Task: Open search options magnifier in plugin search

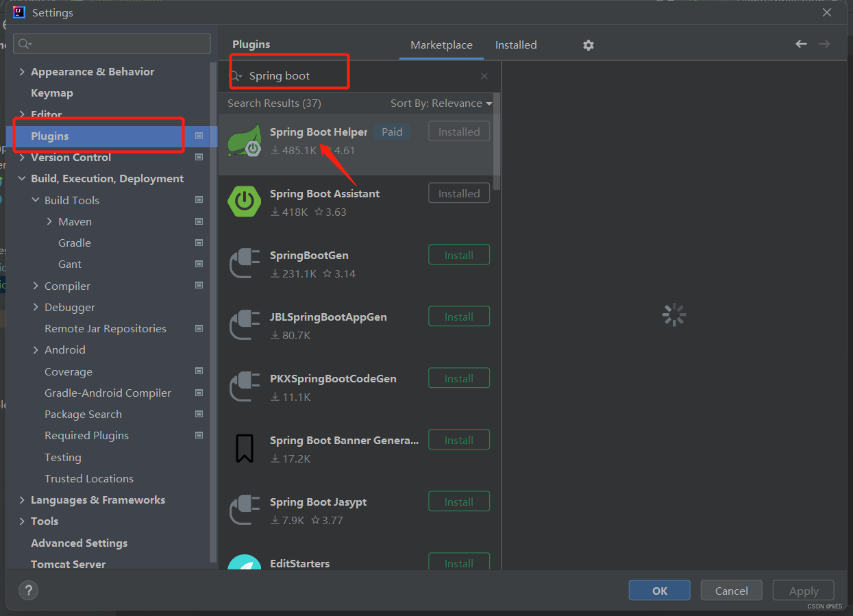Action: click(x=236, y=76)
